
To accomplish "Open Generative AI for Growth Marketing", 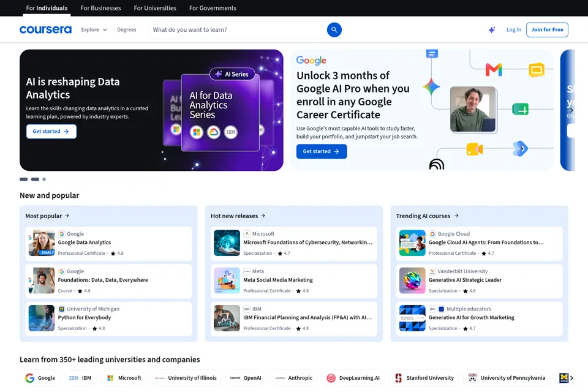I will tap(479, 318).
